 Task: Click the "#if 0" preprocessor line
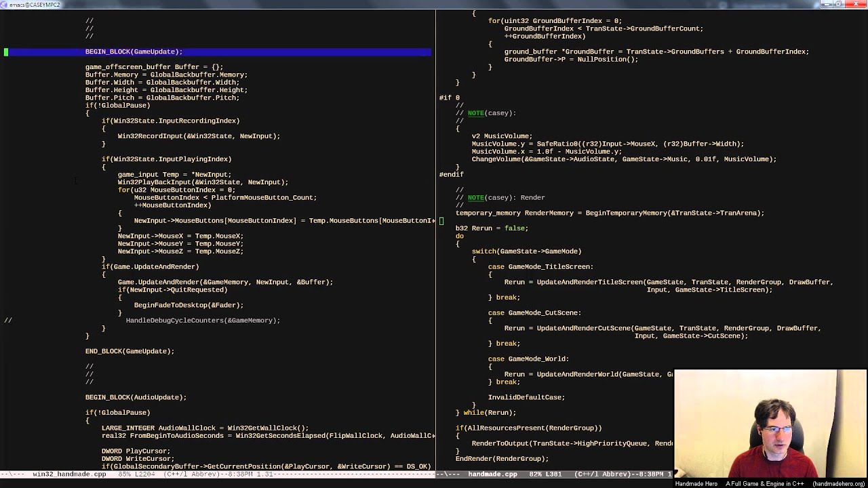point(449,98)
